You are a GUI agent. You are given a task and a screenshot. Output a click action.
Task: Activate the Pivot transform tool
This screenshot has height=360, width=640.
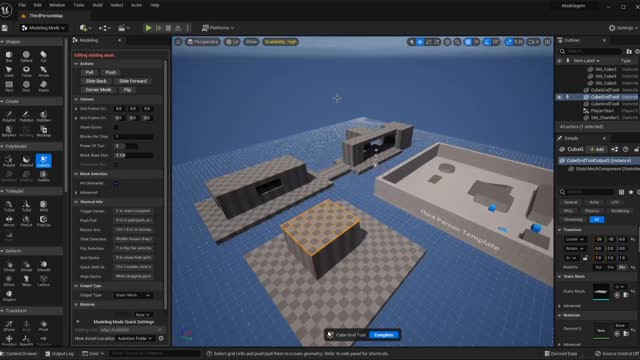click(x=43, y=326)
